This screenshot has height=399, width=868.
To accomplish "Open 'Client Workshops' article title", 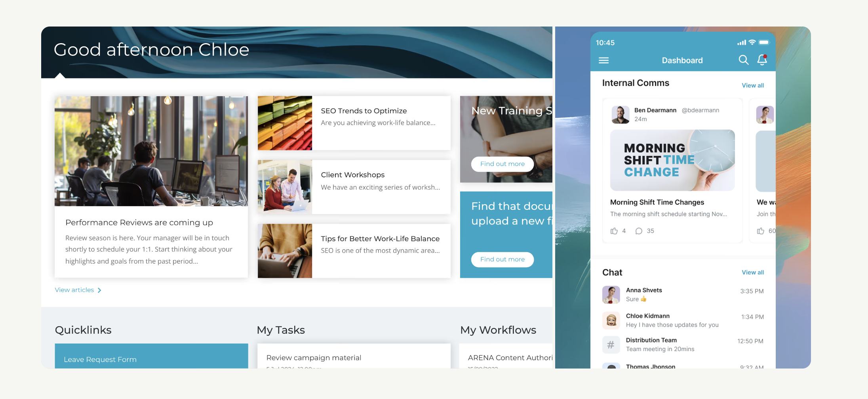I will click(x=352, y=175).
